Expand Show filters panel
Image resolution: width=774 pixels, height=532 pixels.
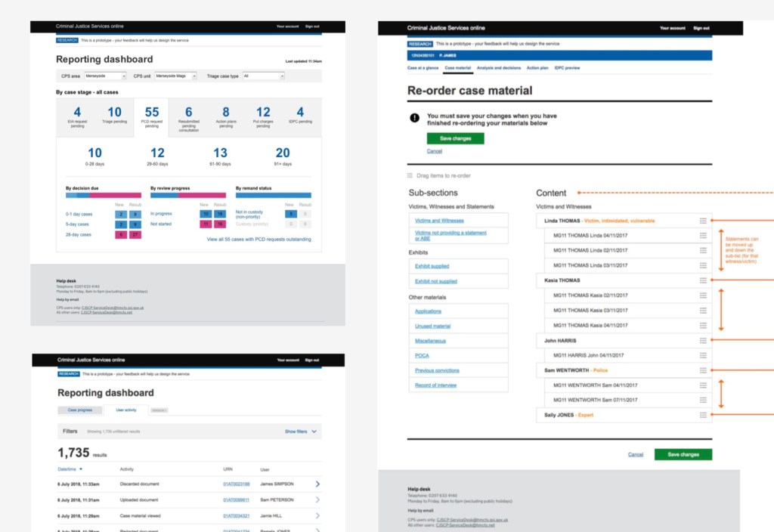(x=300, y=431)
